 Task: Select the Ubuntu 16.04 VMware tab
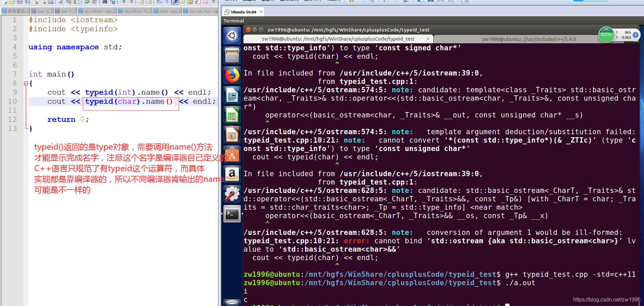point(244,12)
